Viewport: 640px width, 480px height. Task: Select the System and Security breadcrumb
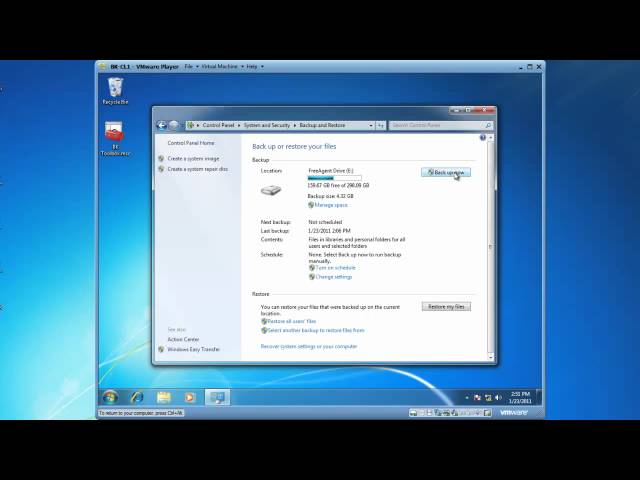(x=267, y=125)
